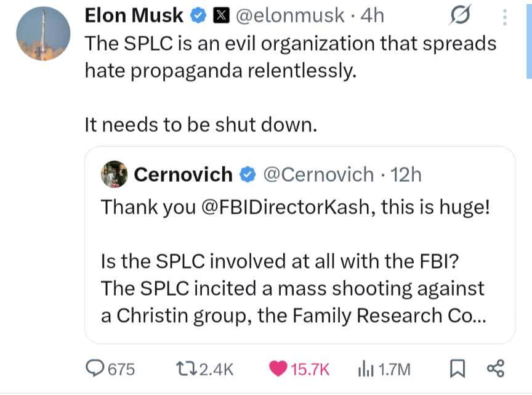This screenshot has width=532, height=395.
Task: Click Cernovich's blue verified badge
Action: click(248, 175)
